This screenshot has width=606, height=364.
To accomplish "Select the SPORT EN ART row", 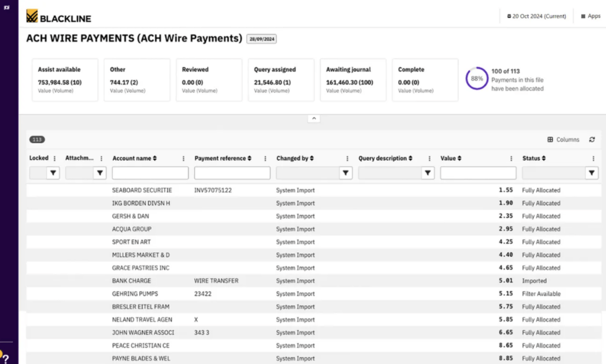I will [314, 242].
